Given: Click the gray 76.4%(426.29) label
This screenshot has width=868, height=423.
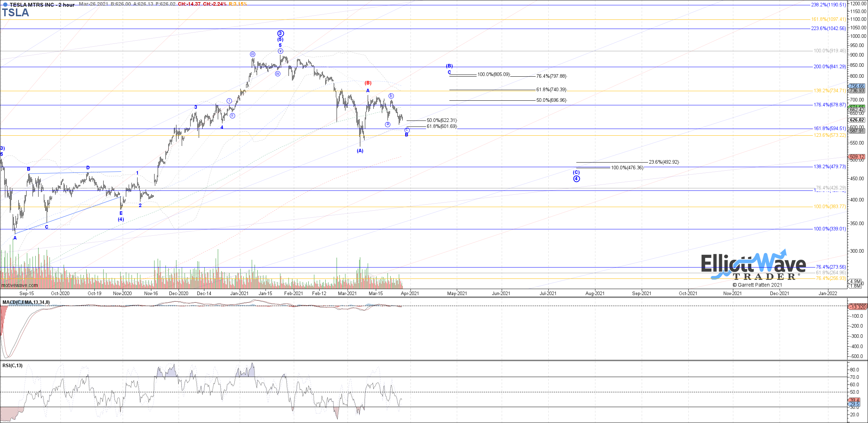Looking at the screenshot, I should (831, 188).
